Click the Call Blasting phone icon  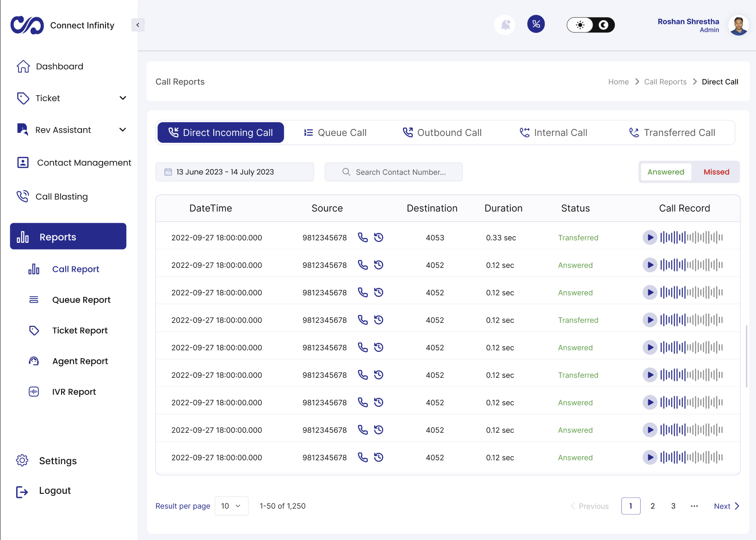(23, 196)
